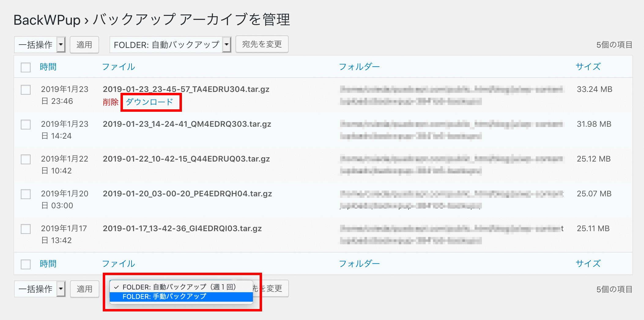Click file 2019-01-17_13-42-36_GI4EDRQI03.tar.gz

coord(182,228)
